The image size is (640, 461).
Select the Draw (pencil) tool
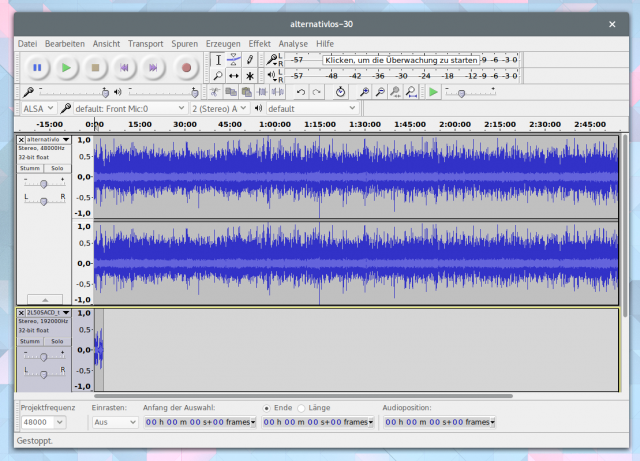click(x=249, y=60)
